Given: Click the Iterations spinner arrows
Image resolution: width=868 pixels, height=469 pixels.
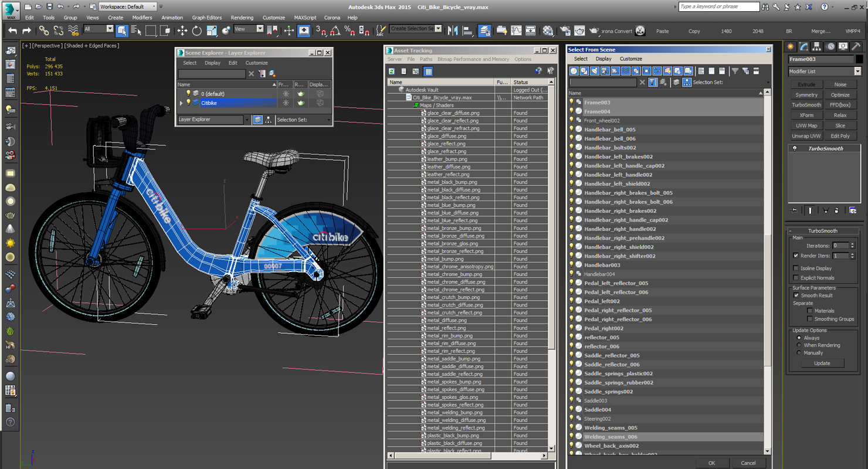Looking at the screenshot, I should 852,246.
